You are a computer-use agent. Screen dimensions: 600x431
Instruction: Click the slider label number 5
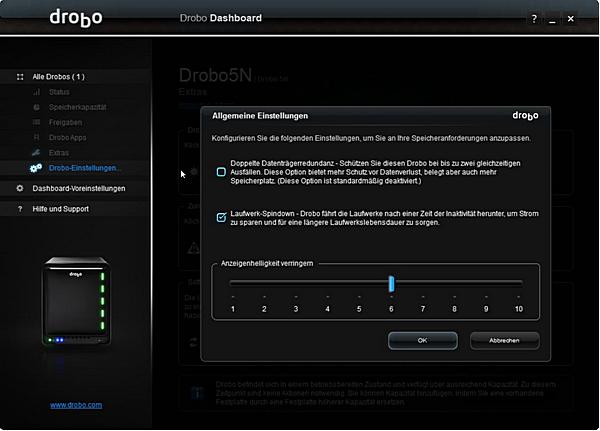point(359,309)
